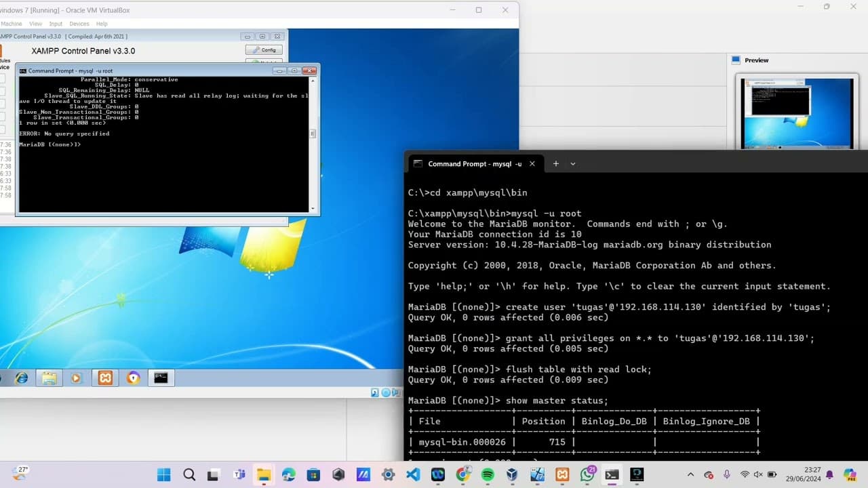Open the Machine menu in VirtualBox
This screenshot has width=868, height=488.
pos(11,24)
